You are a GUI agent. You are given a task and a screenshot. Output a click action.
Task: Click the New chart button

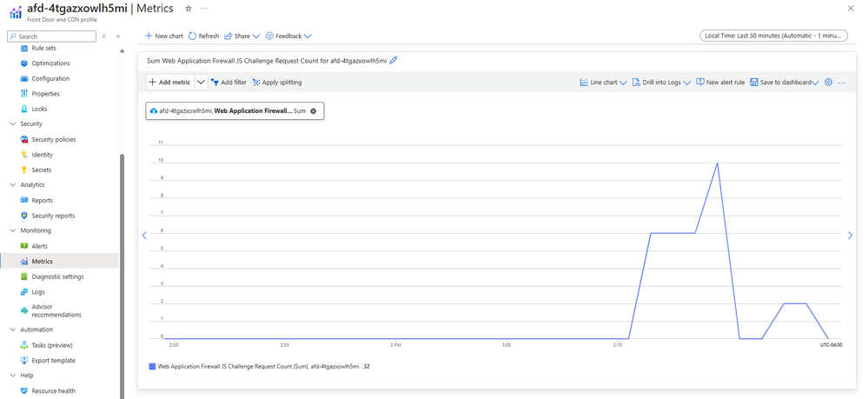(x=164, y=37)
